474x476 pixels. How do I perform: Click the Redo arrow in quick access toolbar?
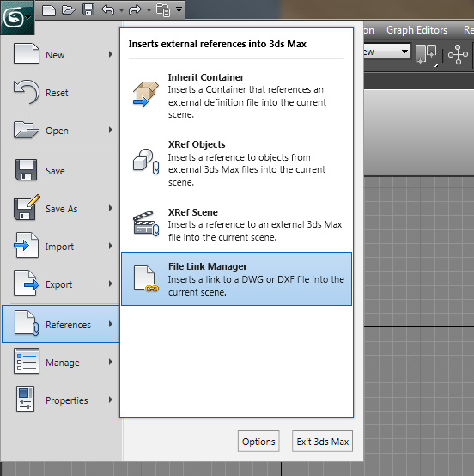point(135,9)
